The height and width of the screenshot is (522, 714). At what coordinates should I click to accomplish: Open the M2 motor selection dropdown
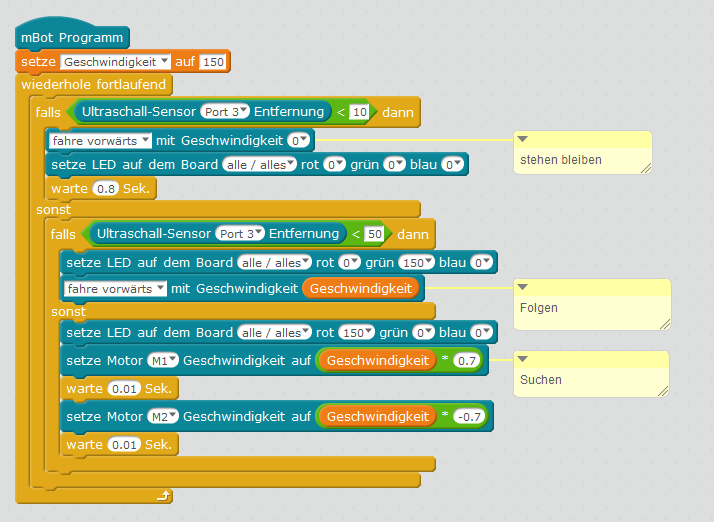click(162, 415)
